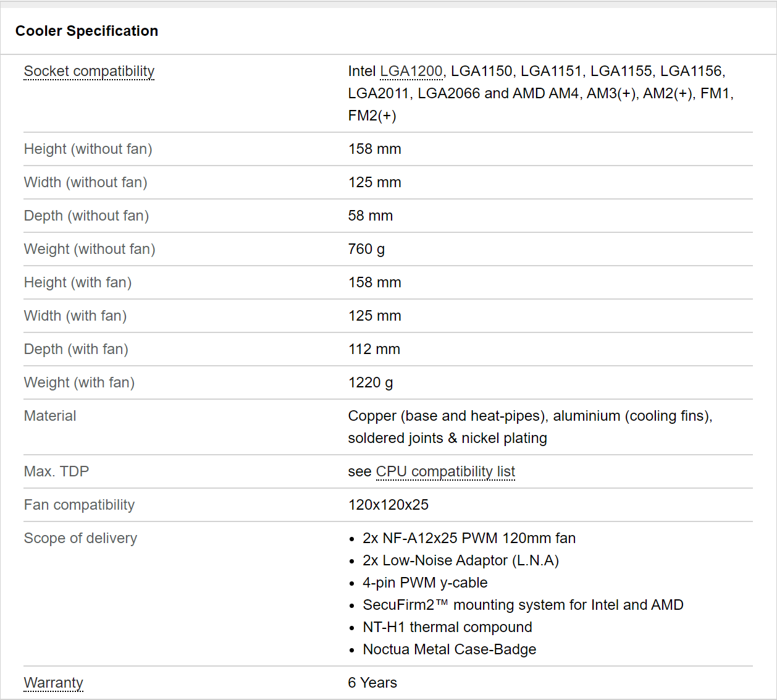
Task: Click the 58 mm depth value
Action: tap(370, 216)
